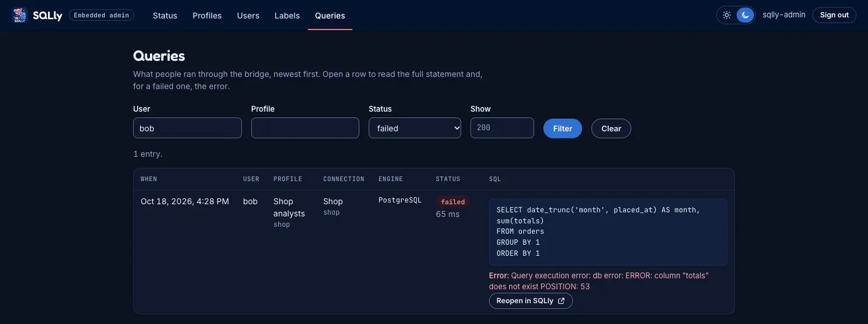
Task: Click the Embedded admin badge
Action: (101, 15)
